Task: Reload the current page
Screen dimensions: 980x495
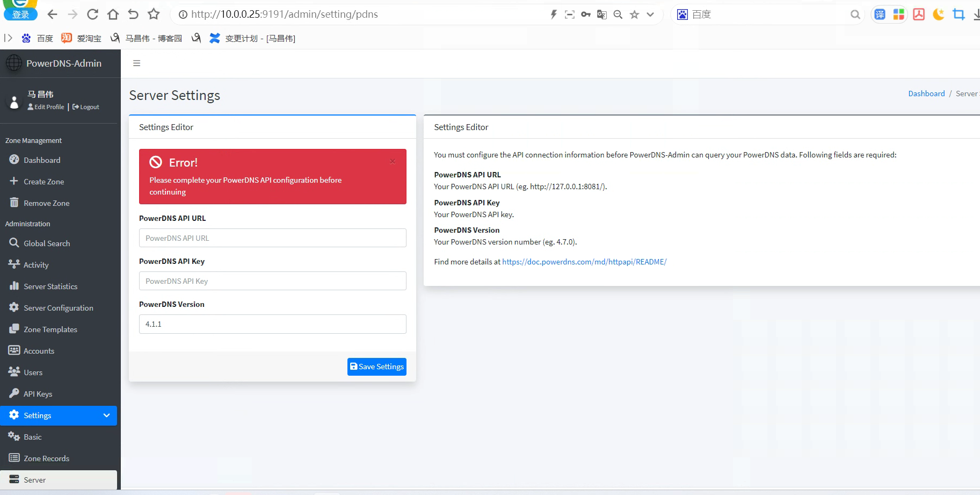Action: pyautogui.click(x=93, y=15)
